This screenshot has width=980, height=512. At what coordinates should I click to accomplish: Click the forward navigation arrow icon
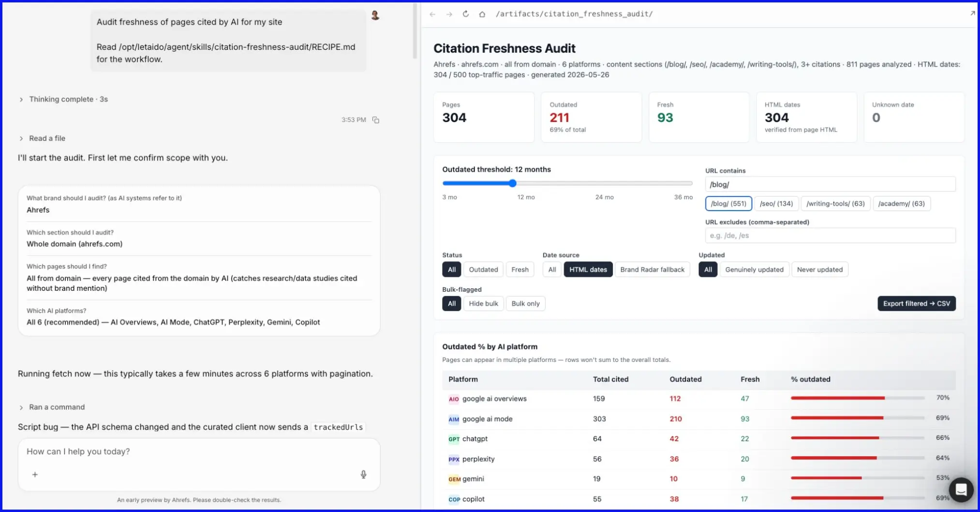449,14
